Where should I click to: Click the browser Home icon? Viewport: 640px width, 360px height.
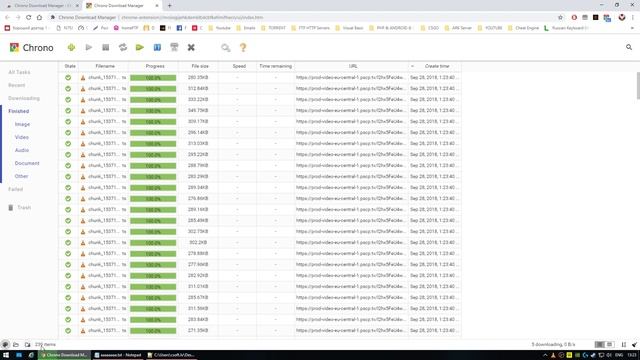(39, 18)
